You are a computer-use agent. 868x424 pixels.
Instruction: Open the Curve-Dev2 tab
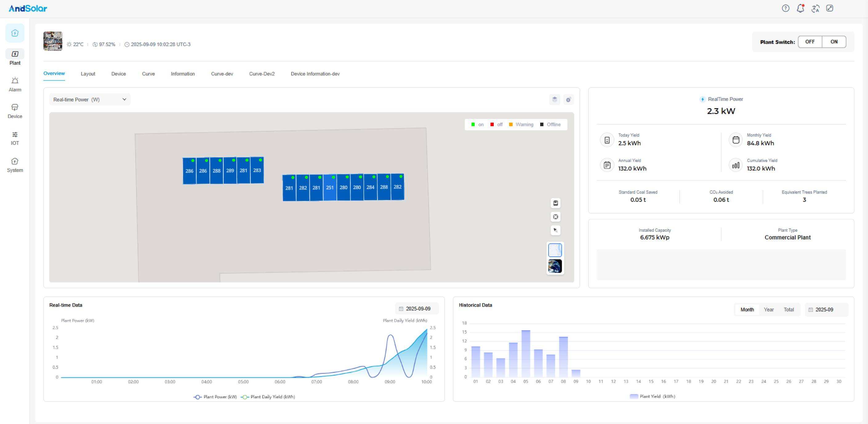click(262, 74)
